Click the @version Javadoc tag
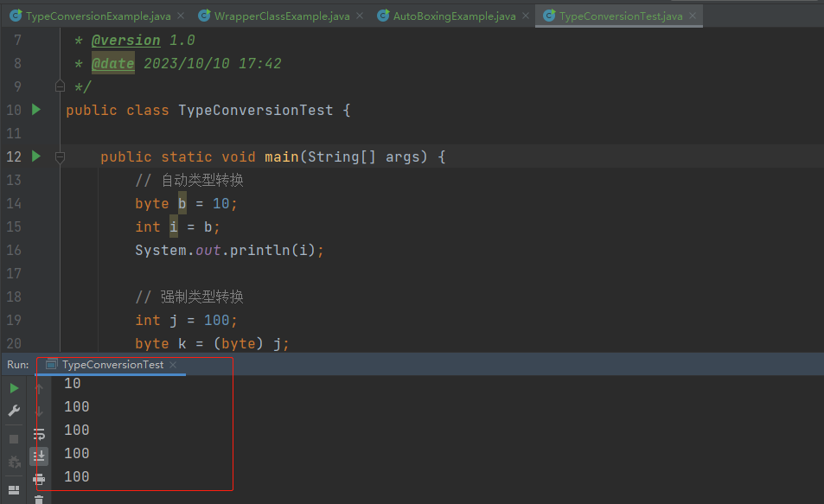The image size is (824, 504). point(125,41)
